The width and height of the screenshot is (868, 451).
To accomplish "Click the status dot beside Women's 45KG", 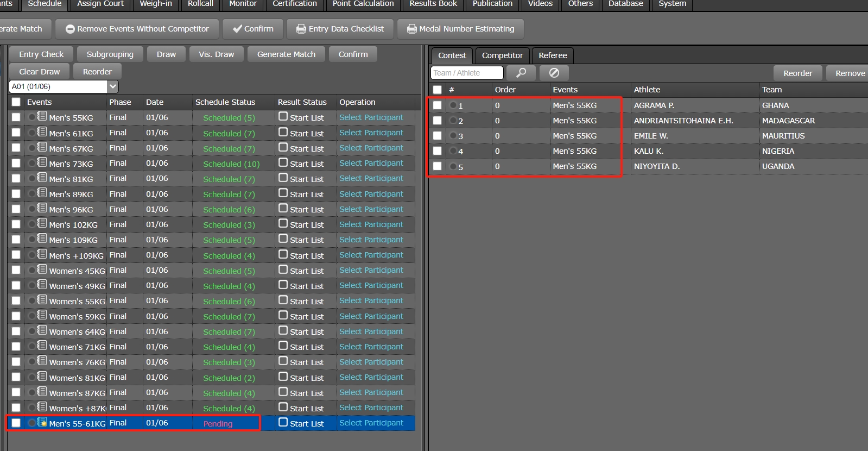I will pos(32,270).
